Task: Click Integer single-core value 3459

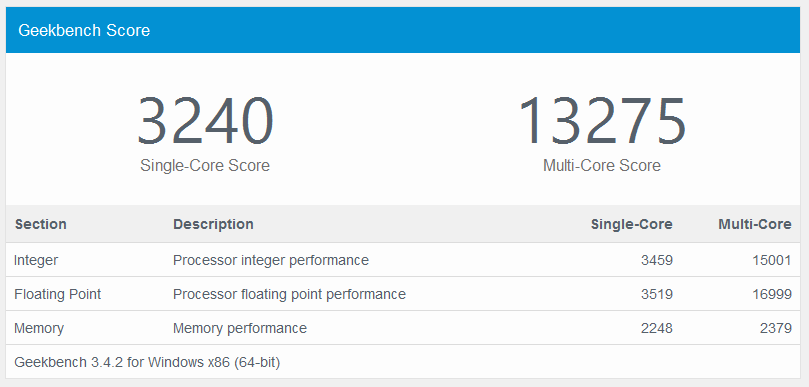Action: point(657,260)
